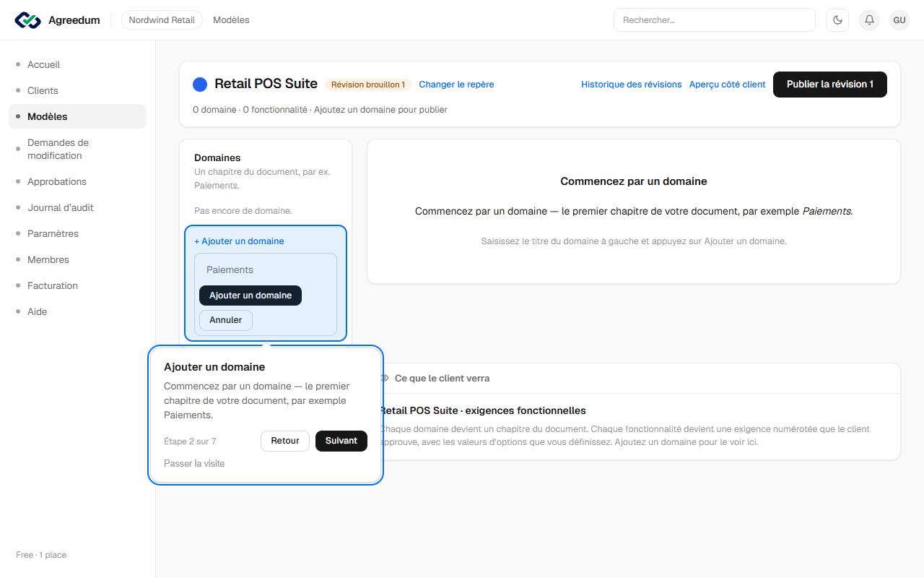Click the Révision brouillon 1 badge
Viewport: 924px width, 578px height.
368,85
